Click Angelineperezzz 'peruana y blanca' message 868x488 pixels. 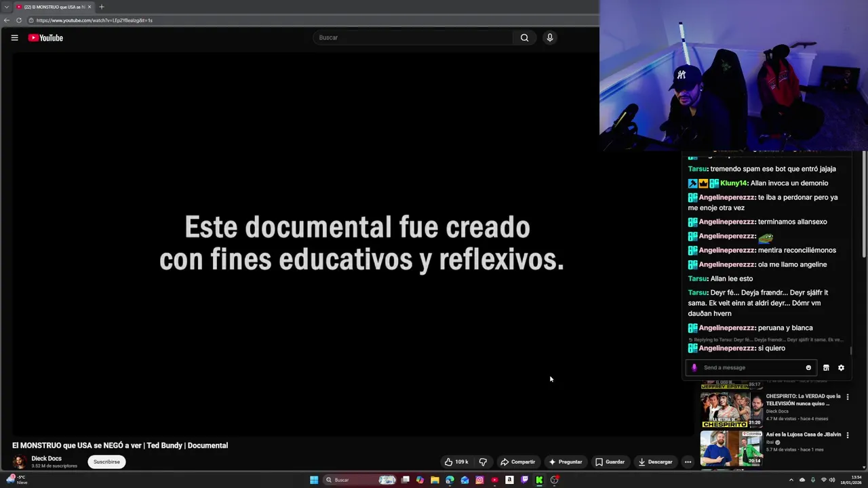750,328
